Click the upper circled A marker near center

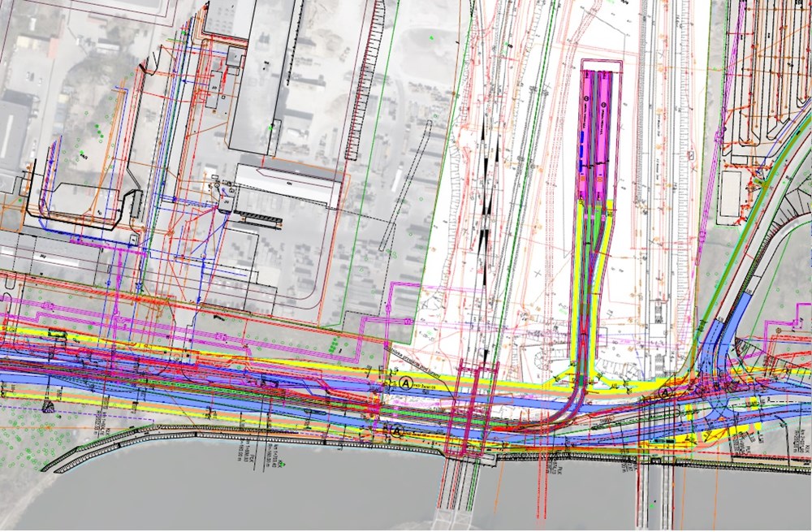406,380
